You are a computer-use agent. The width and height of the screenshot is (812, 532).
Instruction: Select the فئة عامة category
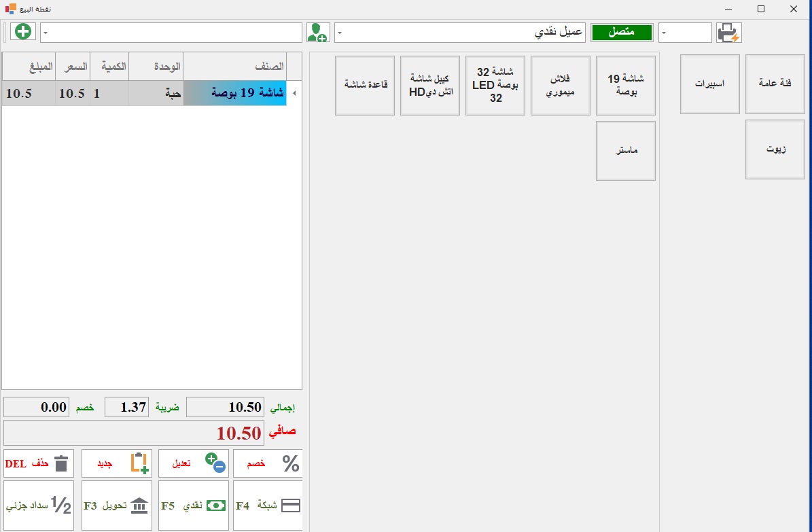coord(775,84)
